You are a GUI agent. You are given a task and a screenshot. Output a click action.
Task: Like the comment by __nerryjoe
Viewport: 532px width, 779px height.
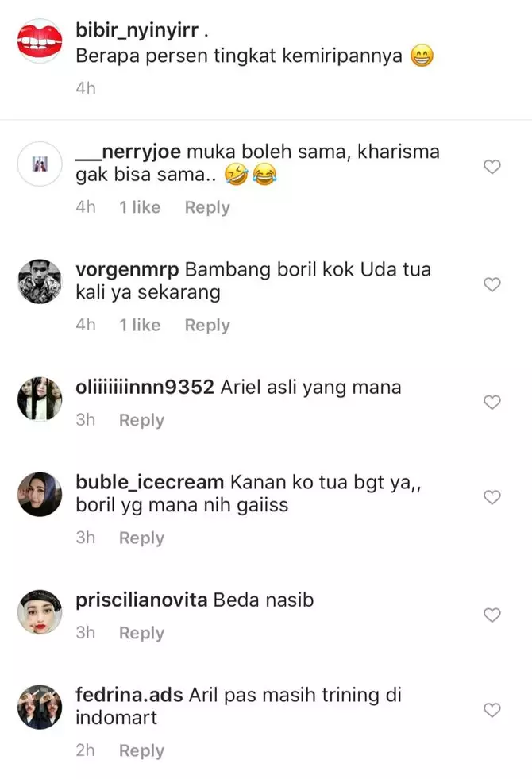[x=492, y=167]
